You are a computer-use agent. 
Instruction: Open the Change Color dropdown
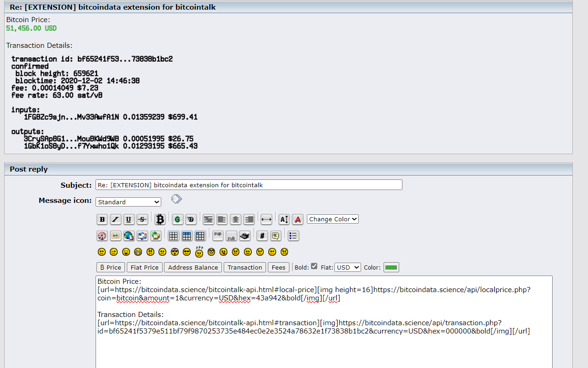tap(333, 219)
